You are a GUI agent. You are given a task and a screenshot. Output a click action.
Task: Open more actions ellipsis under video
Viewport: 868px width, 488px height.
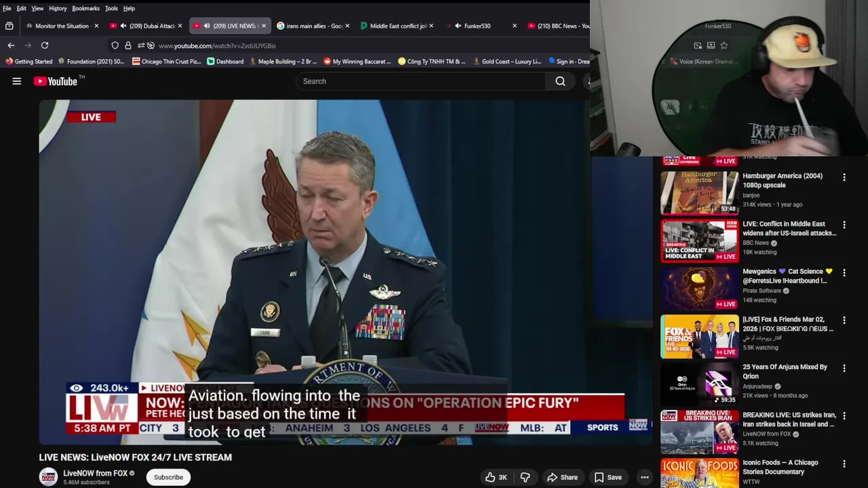pos(644,477)
